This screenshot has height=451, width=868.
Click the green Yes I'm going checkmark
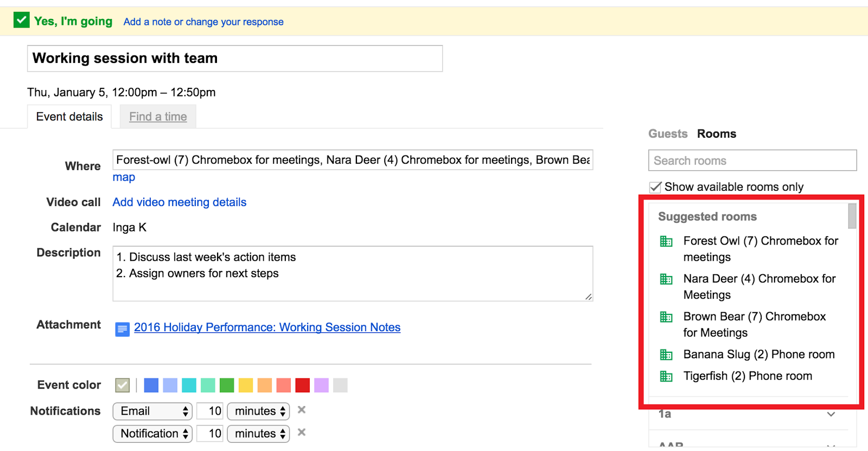click(22, 21)
